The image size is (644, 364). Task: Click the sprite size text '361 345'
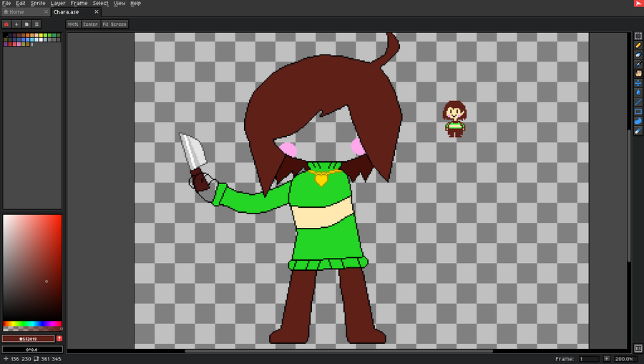click(x=51, y=359)
